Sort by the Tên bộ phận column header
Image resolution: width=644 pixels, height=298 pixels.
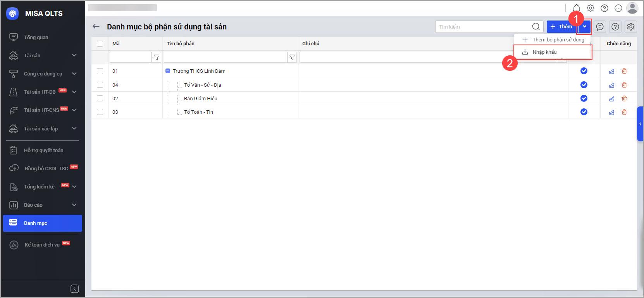181,44
